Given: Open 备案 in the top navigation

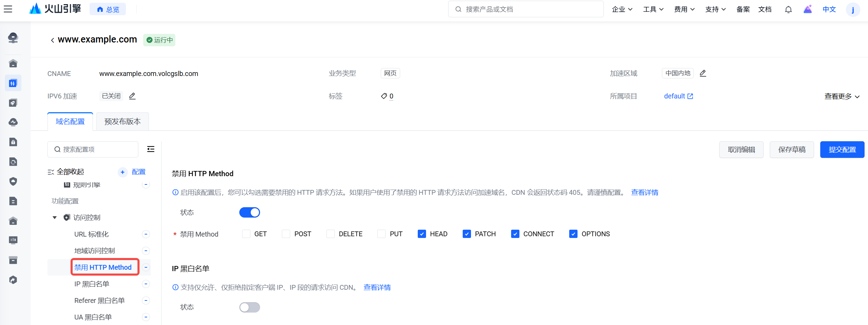Looking at the screenshot, I should pos(743,9).
